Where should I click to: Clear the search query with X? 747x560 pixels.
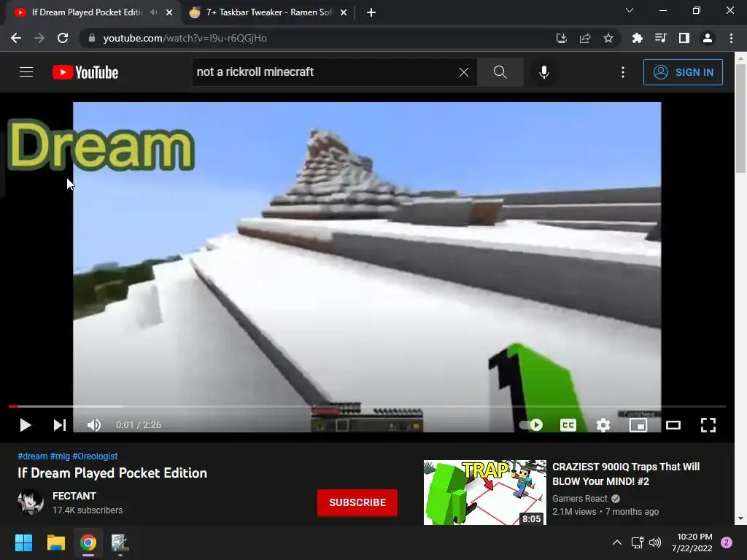463,72
